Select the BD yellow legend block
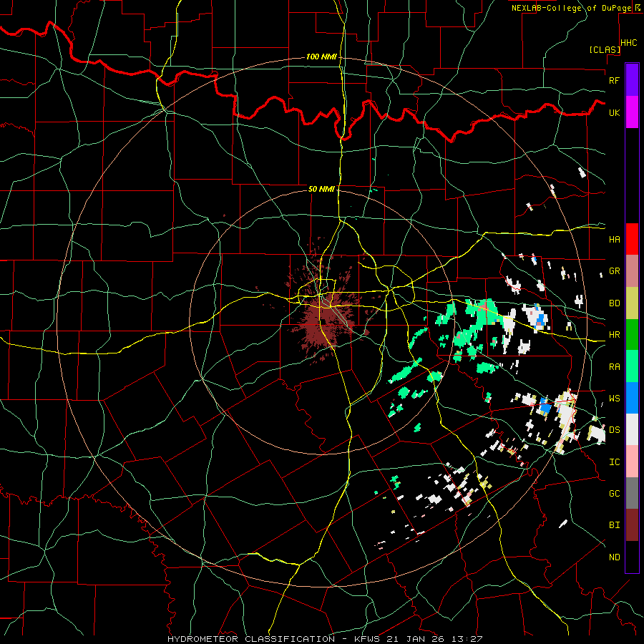Image resolution: width=644 pixels, height=644 pixels. pyautogui.click(x=632, y=303)
